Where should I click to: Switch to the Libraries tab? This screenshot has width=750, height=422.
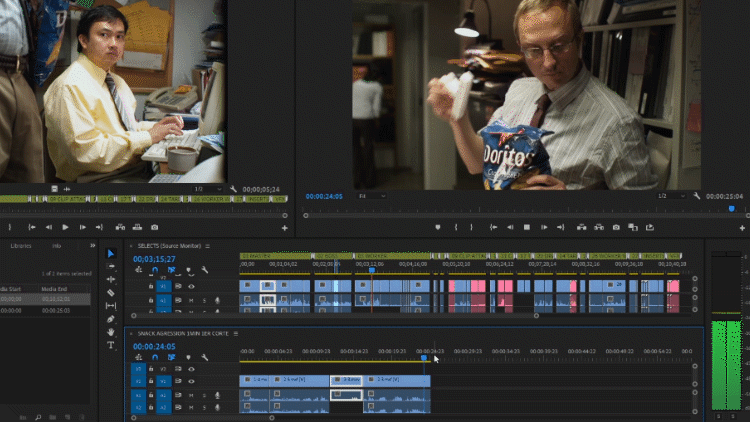21,245
